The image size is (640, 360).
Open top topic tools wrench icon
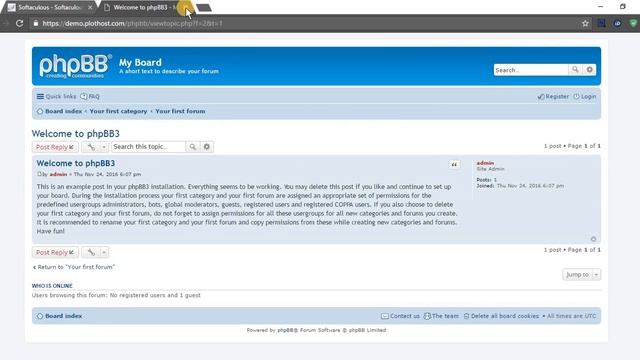(x=91, y=147)
